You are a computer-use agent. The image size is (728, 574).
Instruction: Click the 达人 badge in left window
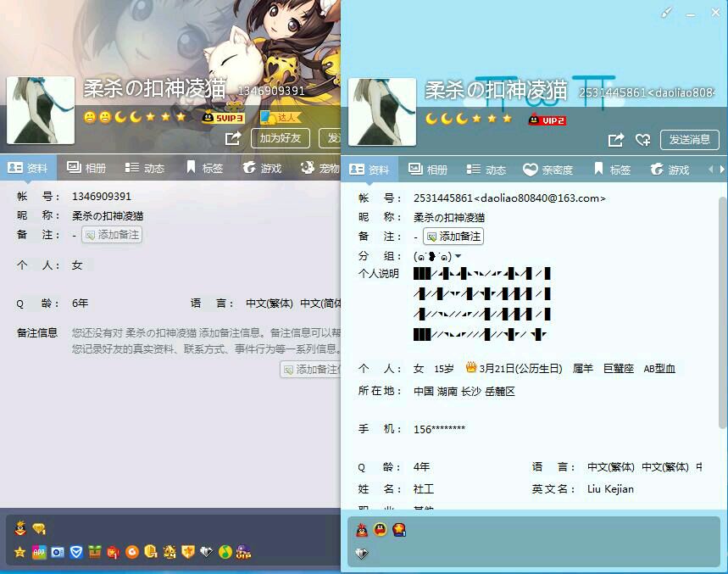pyautogui.click(x=281, y=118)
